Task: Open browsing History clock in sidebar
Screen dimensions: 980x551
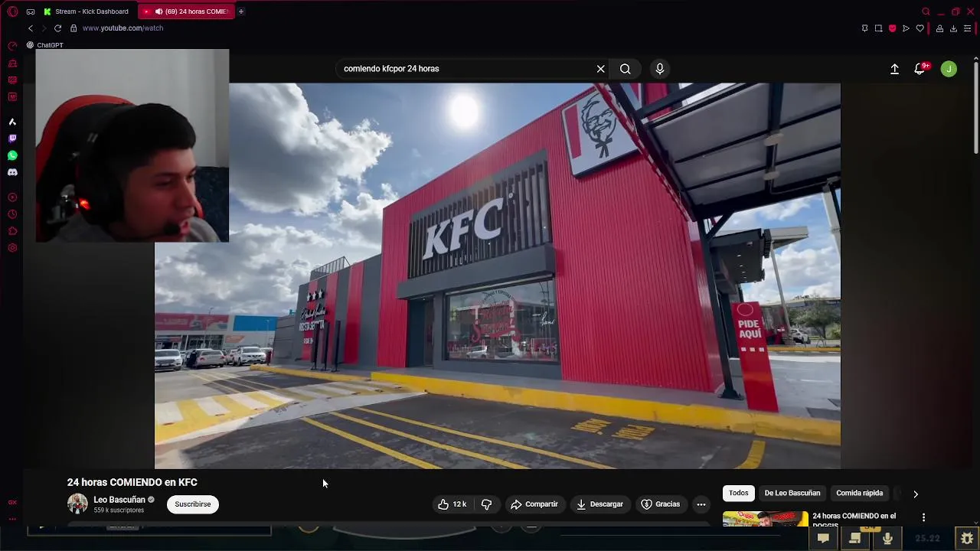Action: click(12, 214)
